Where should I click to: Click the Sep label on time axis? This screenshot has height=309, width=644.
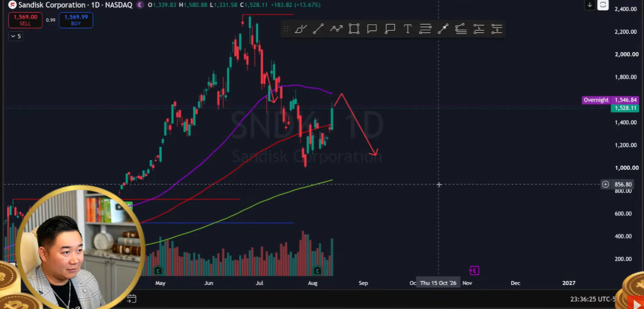363,283
